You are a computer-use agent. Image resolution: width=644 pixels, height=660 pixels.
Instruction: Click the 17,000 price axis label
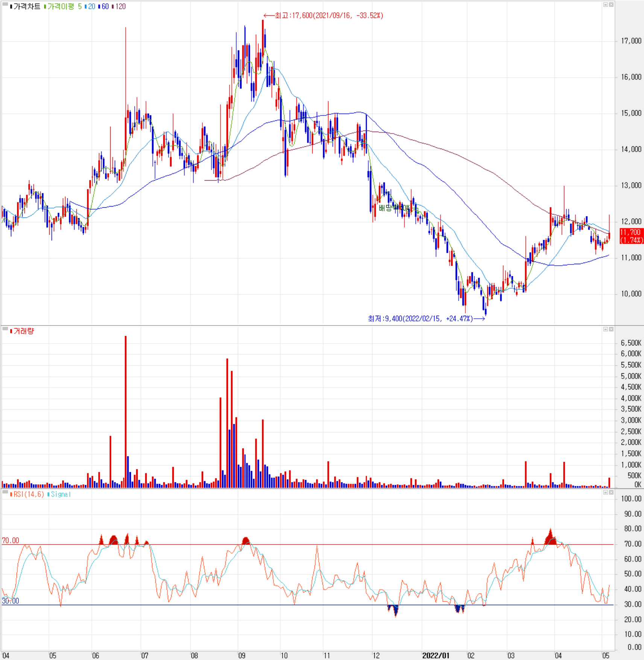click(x=631, y=41)
